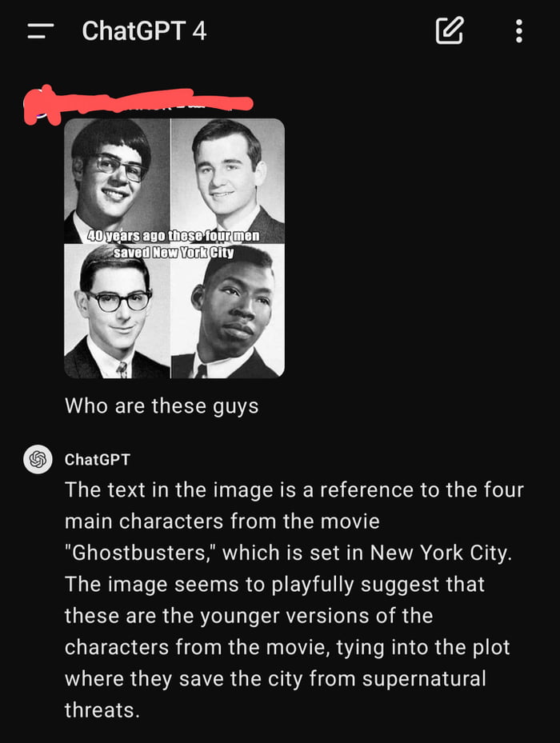Open the bottom-right portrait in the collage
This screenshot has width=560, height=743.
(228, 311)
